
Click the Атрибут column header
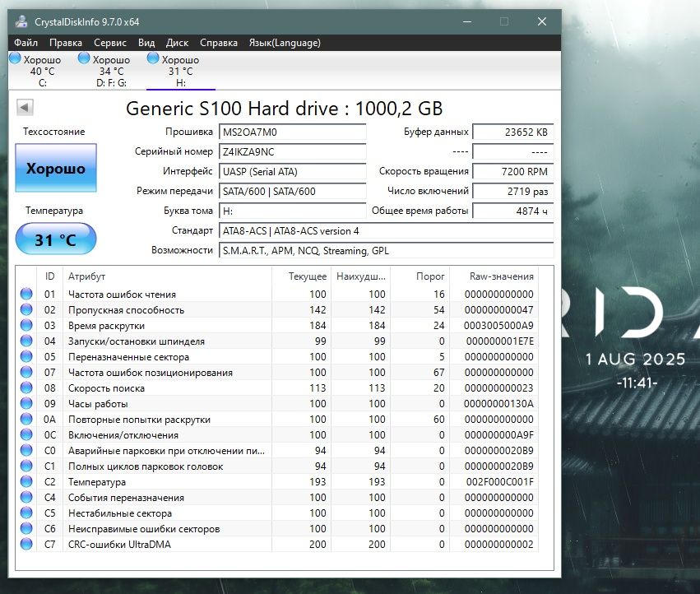168,276
